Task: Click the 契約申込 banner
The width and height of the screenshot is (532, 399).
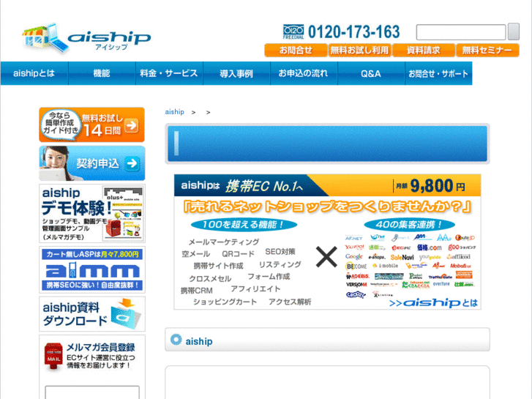Action: pyautogui.click(x=92, y=163)
